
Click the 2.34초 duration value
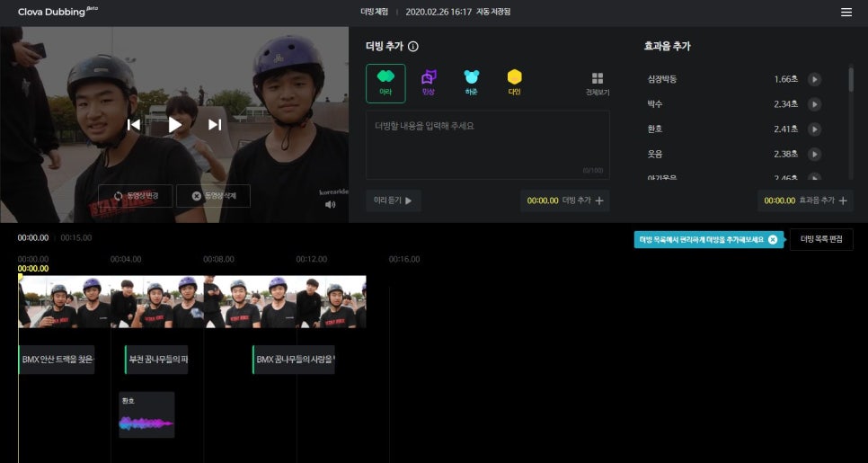click(786, 104)
